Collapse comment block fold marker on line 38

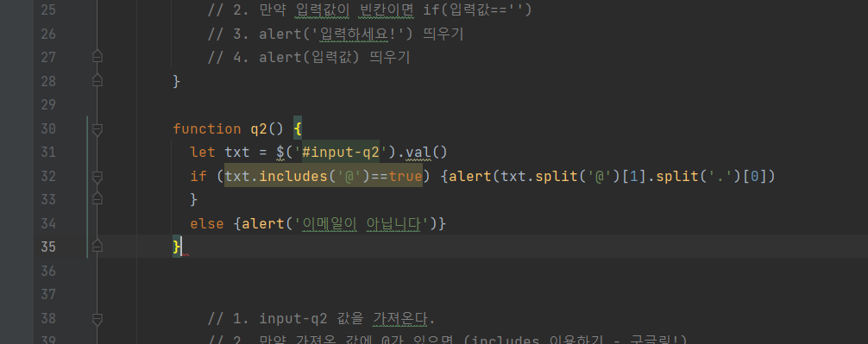[x=97, y=319]
